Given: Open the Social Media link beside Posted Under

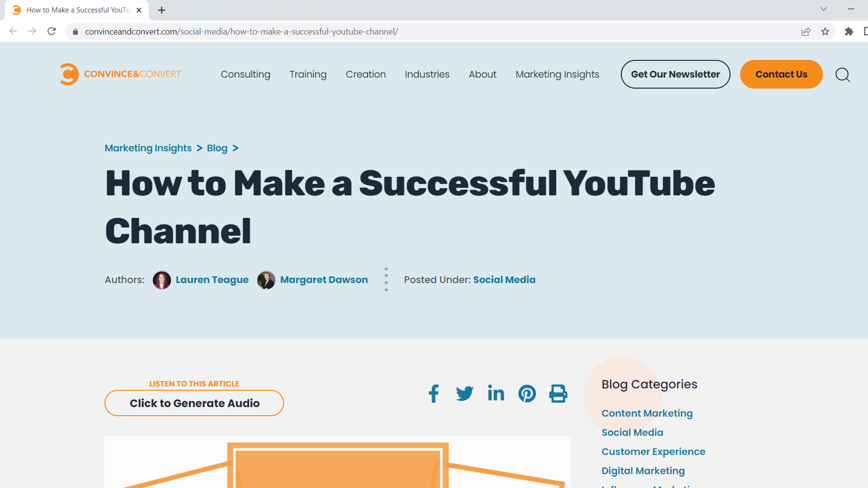Looking at the screenshot, I should (504, 280).
